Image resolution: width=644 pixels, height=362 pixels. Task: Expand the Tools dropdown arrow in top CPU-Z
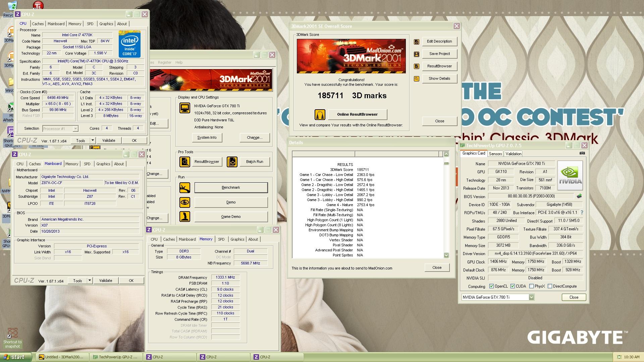[93, 141]
